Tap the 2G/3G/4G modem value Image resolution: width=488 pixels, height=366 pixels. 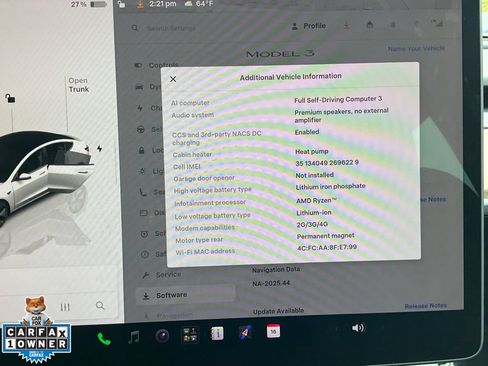coord(312,224)
